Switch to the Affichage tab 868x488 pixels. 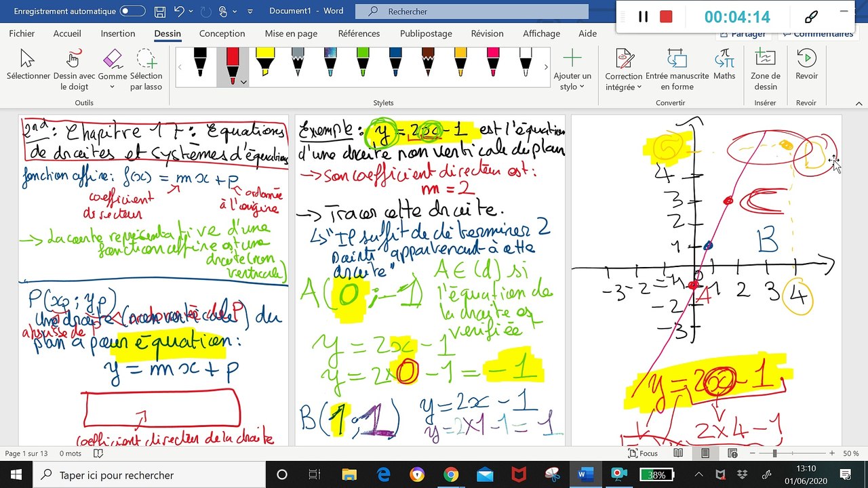[x=541, y=33]
